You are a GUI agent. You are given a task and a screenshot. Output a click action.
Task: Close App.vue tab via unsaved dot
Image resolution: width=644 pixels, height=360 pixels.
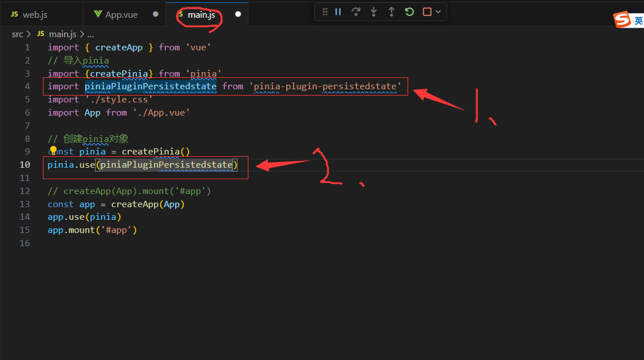(x=155, y=14)
